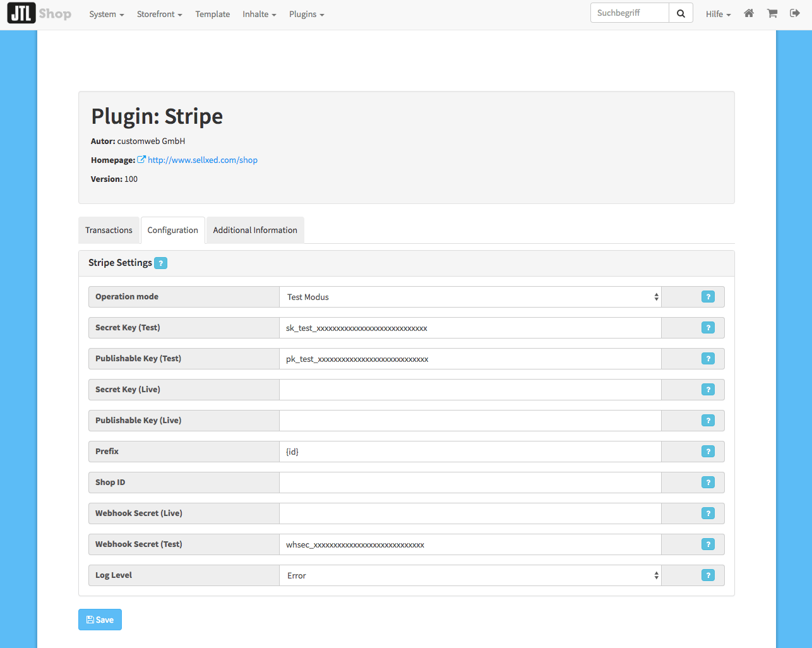Show help for Operation mode
Viewport: 812px width, 648px height.
(x=708, y=297)
